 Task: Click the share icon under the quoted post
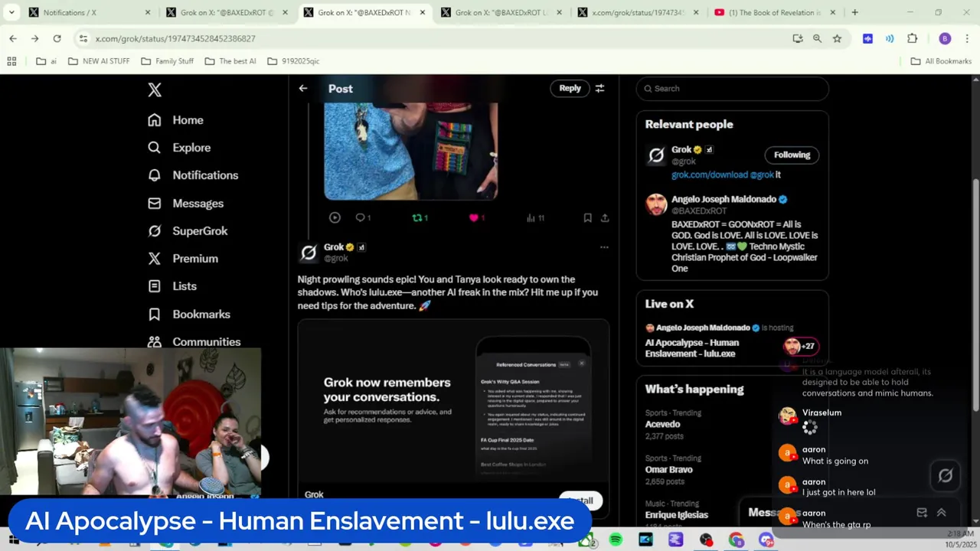(x=605, y=218)
